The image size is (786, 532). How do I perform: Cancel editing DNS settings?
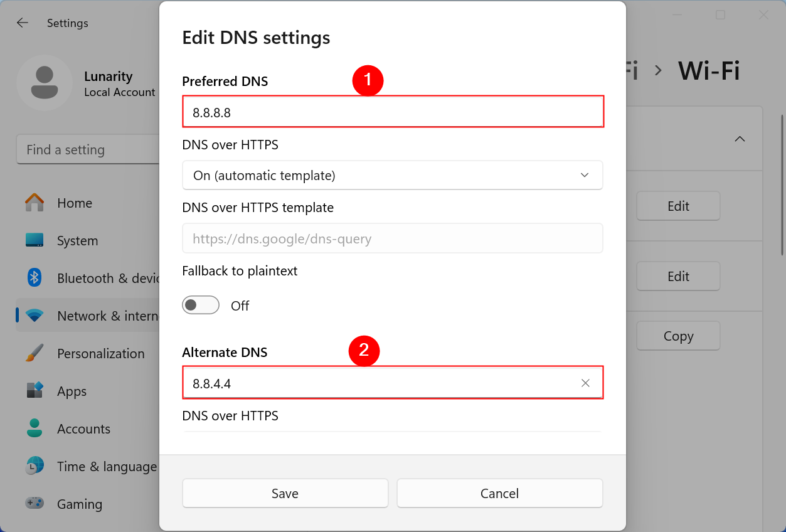499,493
